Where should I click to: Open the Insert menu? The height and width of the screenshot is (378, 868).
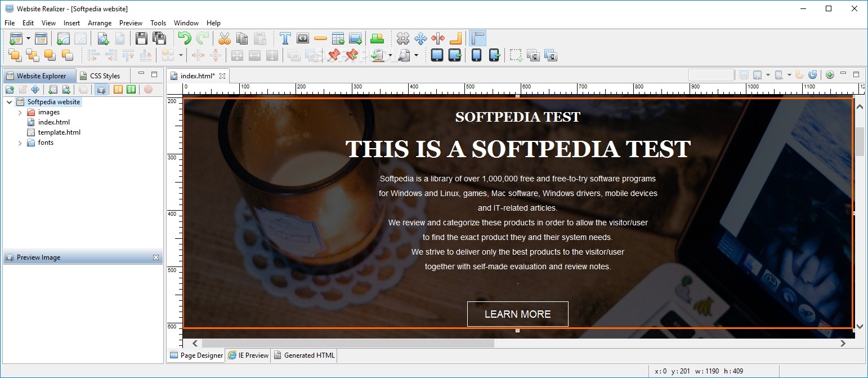(71, 23)
